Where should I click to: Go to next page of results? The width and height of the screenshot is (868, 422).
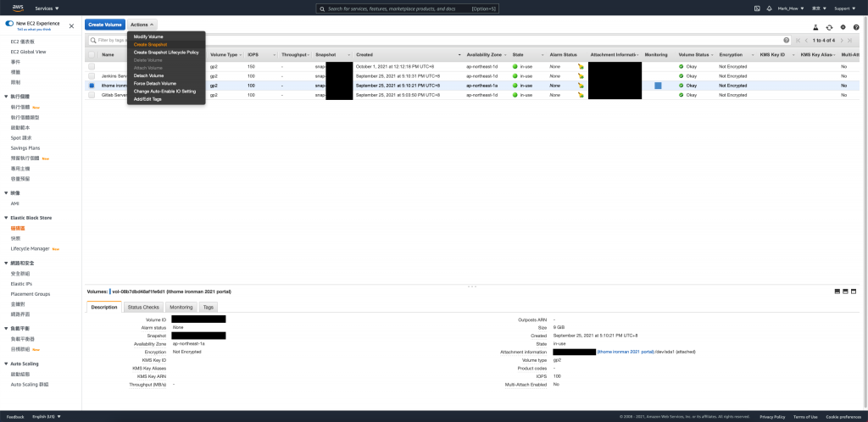(842, 41)
